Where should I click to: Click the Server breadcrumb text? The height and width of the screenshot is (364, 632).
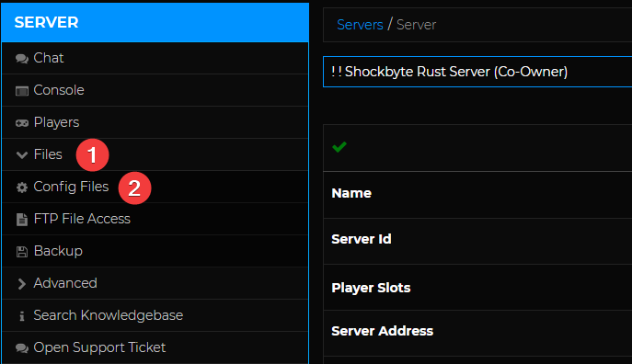pos(417,25)
